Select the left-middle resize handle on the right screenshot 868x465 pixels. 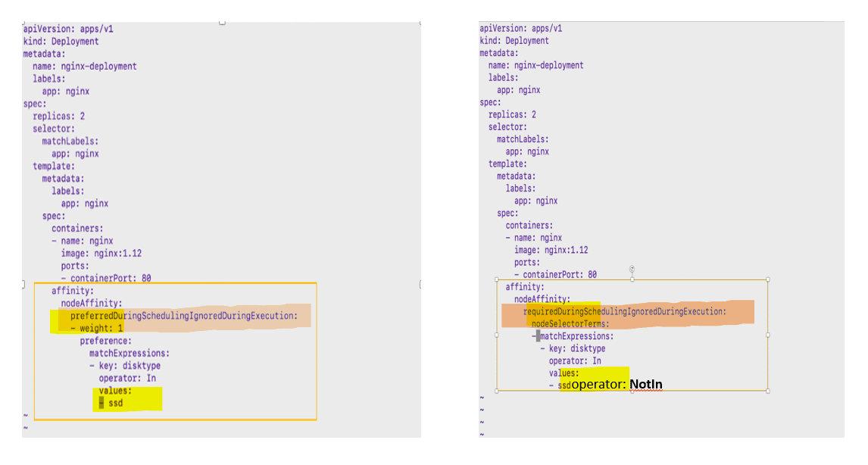(x=496, y=335)
